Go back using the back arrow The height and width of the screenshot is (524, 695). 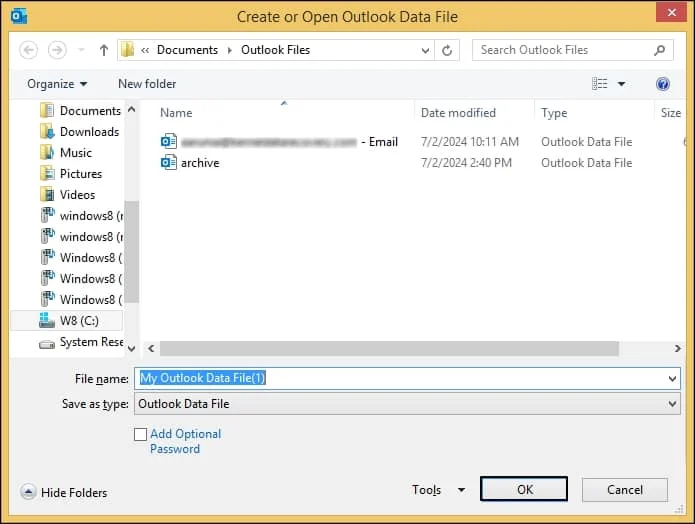click(x=29, y=50)
